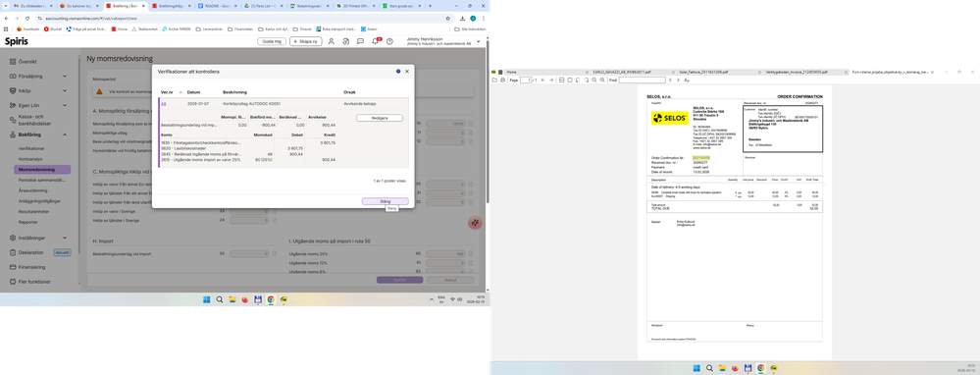Click the Datum column header
The width and height of the screenshot is (980, 375).
point(194,92)
